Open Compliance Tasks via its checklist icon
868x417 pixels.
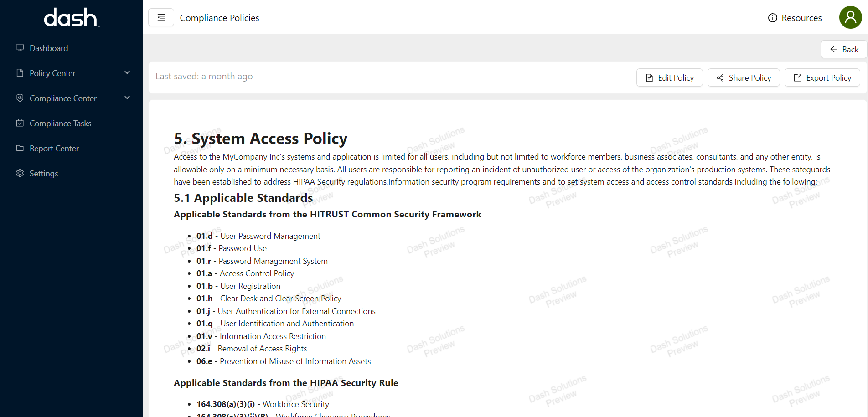pos(20,123)
